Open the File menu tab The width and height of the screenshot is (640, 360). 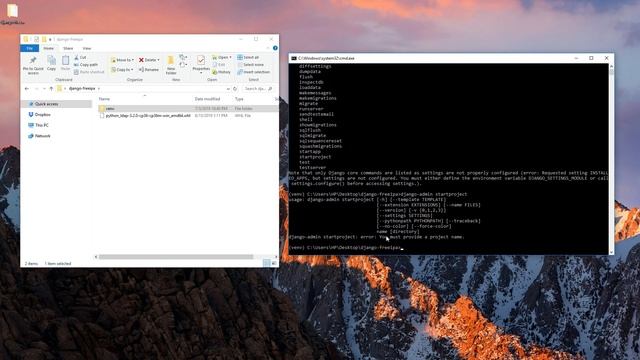point(29,48)
